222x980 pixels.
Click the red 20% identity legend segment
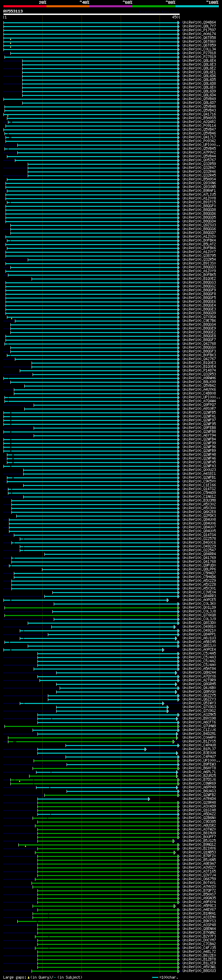(x=25, y=6)
